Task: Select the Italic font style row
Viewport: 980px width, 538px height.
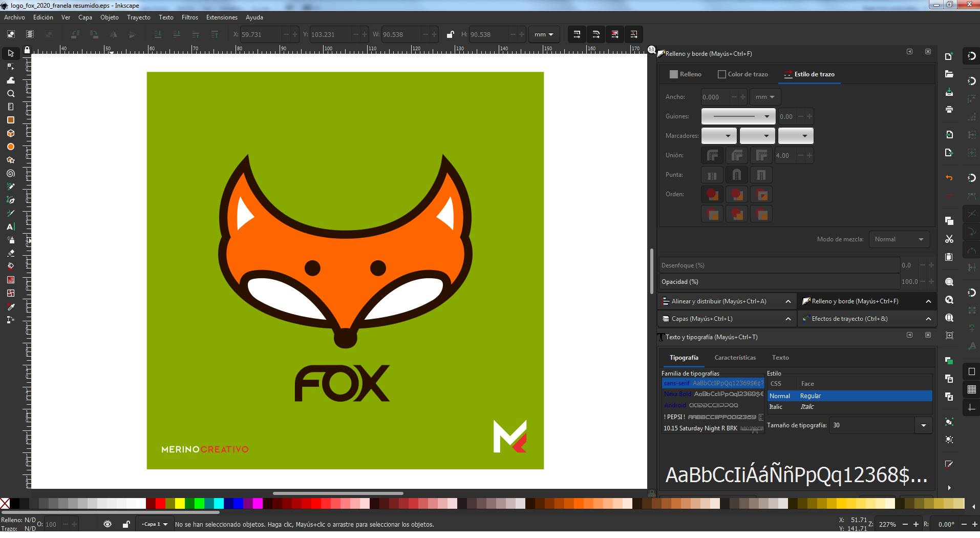Action: coord(849,407)
